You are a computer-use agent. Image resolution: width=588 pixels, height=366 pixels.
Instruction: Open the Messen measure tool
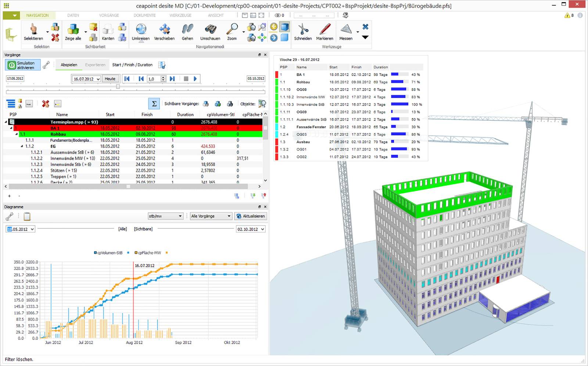(x=346, y=32)
